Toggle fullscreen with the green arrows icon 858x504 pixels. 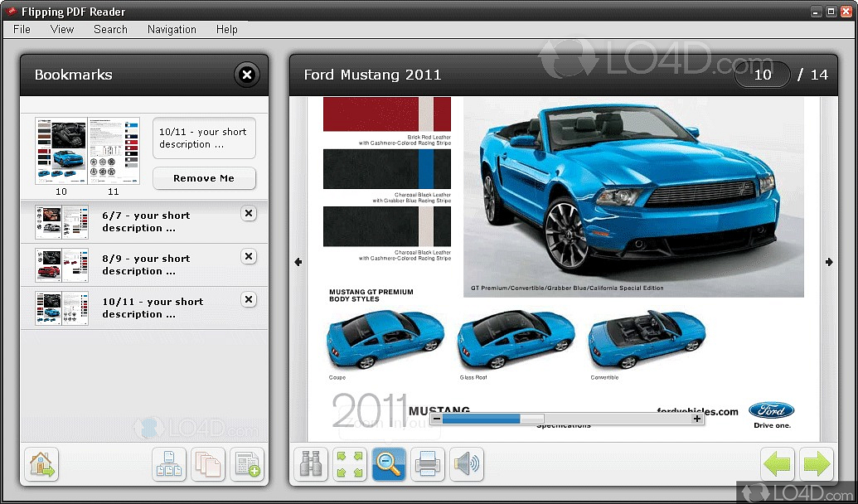pyautogui.click(x=349, y=464)
